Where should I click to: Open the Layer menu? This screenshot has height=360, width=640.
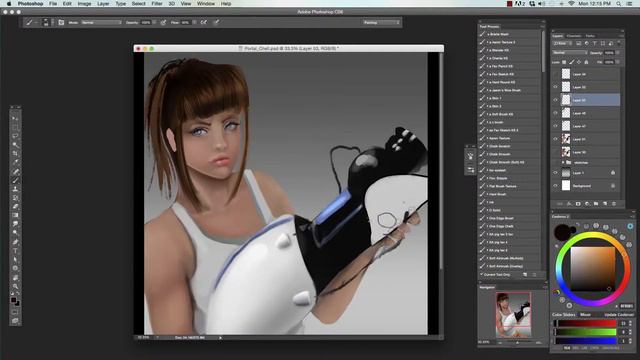[x=103, y=3]
